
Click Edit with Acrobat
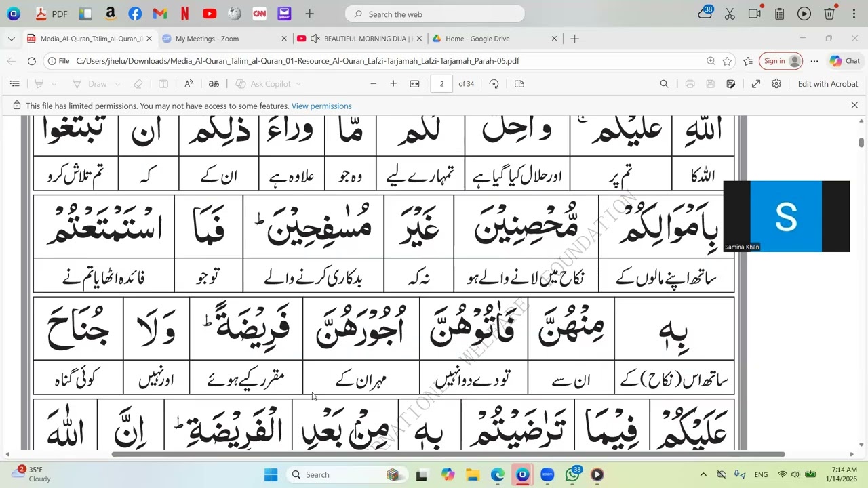pyautogui.click(x=828, y=84)
